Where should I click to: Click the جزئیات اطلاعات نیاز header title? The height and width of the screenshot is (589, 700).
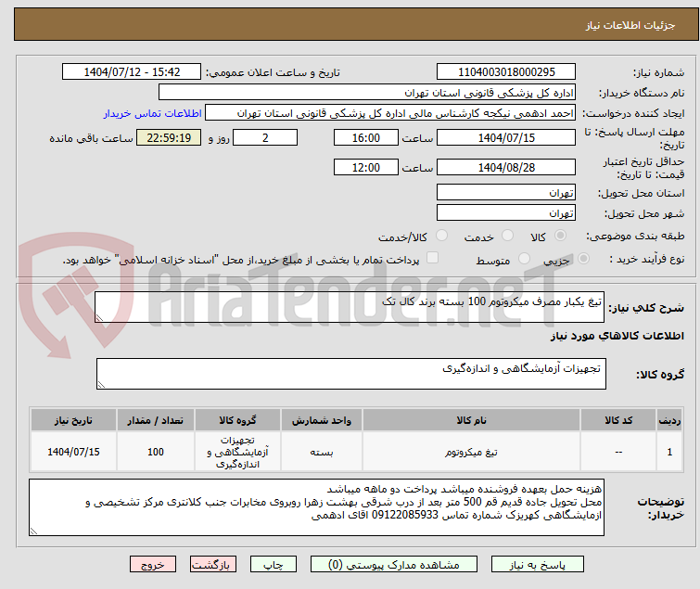click(x=630, y=25)
